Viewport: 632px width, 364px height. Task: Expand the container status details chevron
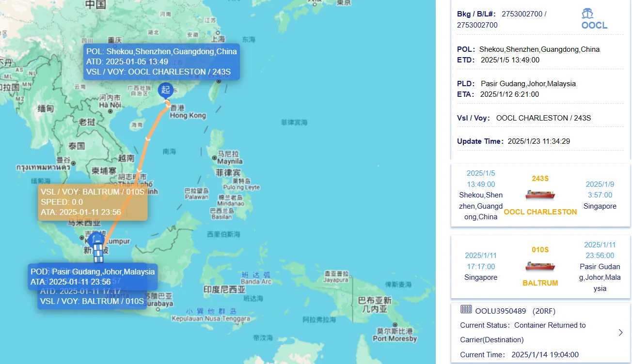(x=621, y=333)
